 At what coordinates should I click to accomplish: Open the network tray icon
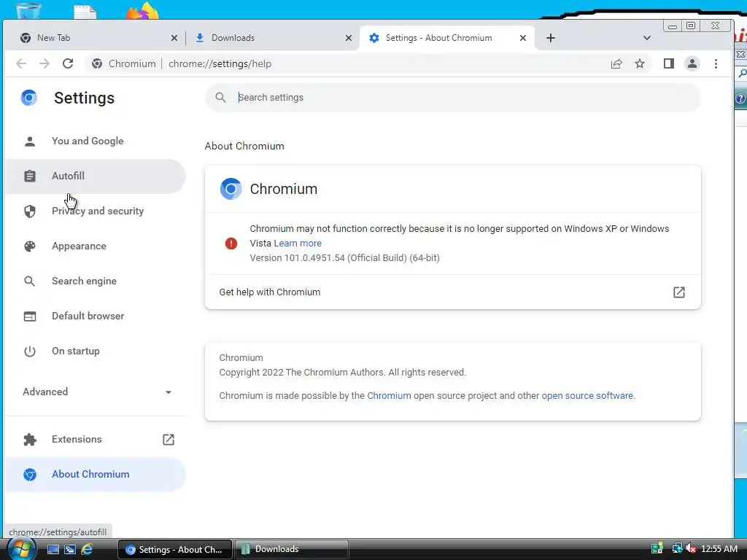coord(676,549)
